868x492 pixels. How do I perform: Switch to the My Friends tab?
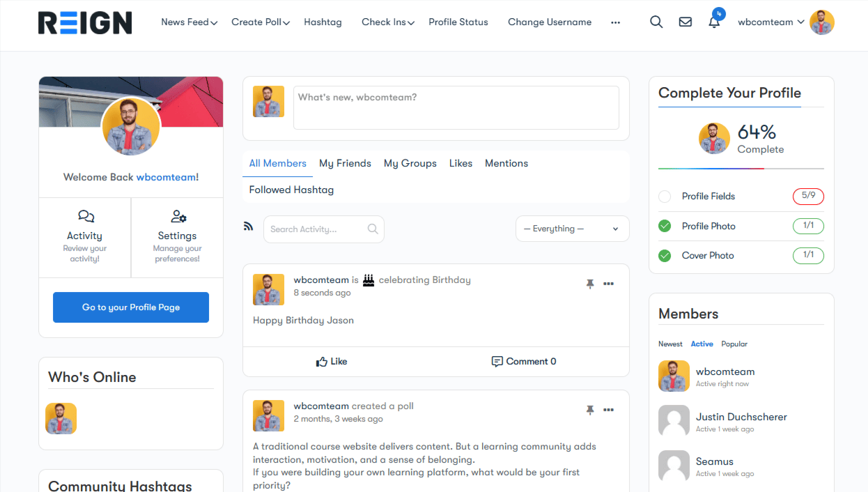(x=345, y=163)
